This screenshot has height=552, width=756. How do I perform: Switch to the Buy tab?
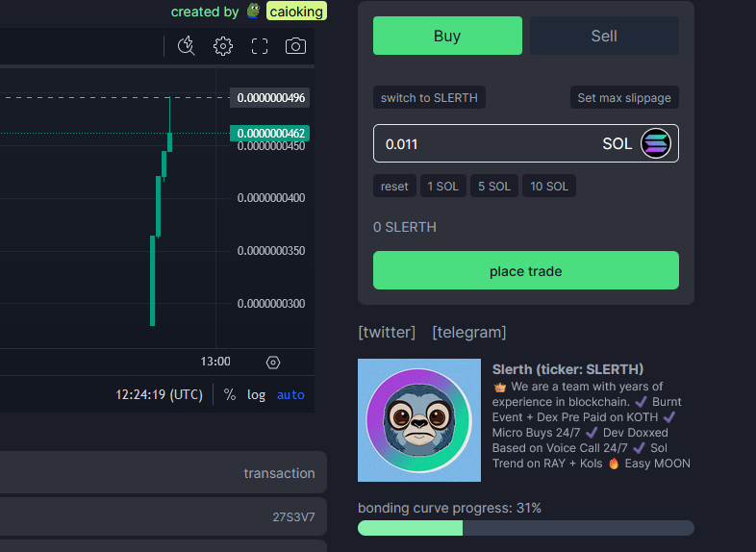click(447, 36)
